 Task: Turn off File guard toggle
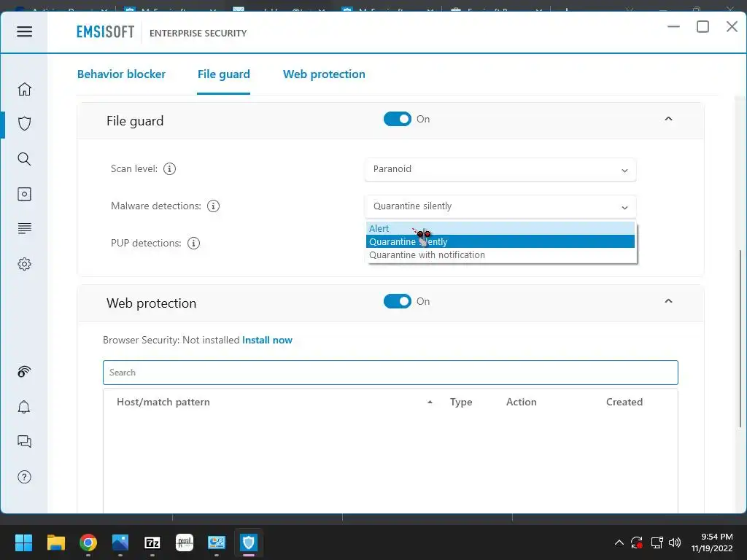[x=397, y=119]
